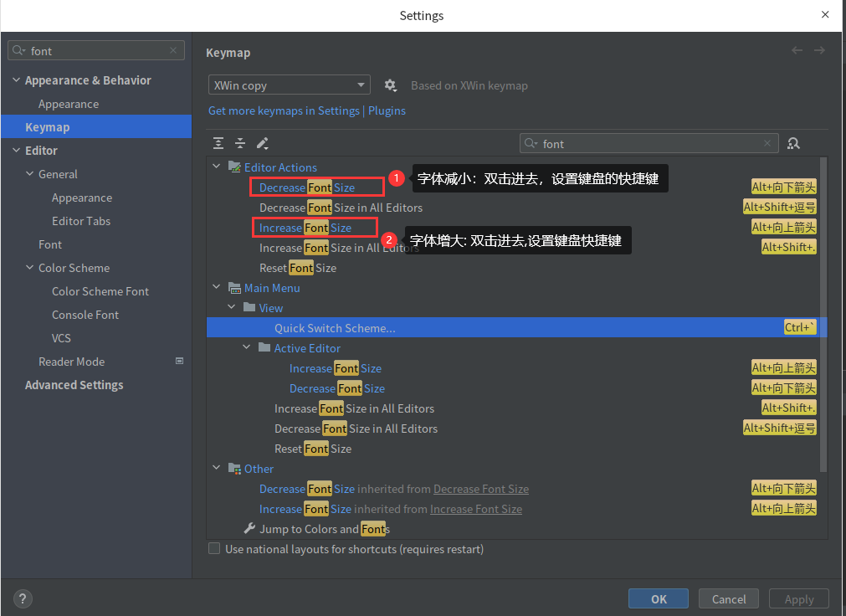The width and height of the screenshot is (846, 616).
Task: Collapse the View tree node
Action: [x=232, y=307]
